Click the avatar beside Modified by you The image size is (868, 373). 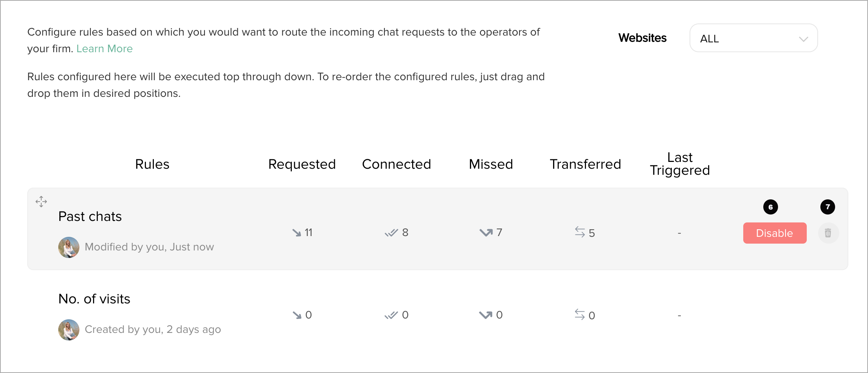69,247
